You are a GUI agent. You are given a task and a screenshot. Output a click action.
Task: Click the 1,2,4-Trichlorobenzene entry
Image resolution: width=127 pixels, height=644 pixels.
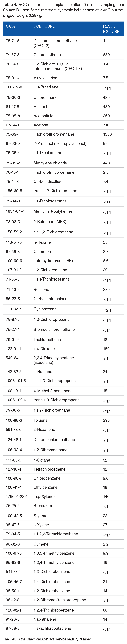(x=53, y=610)
